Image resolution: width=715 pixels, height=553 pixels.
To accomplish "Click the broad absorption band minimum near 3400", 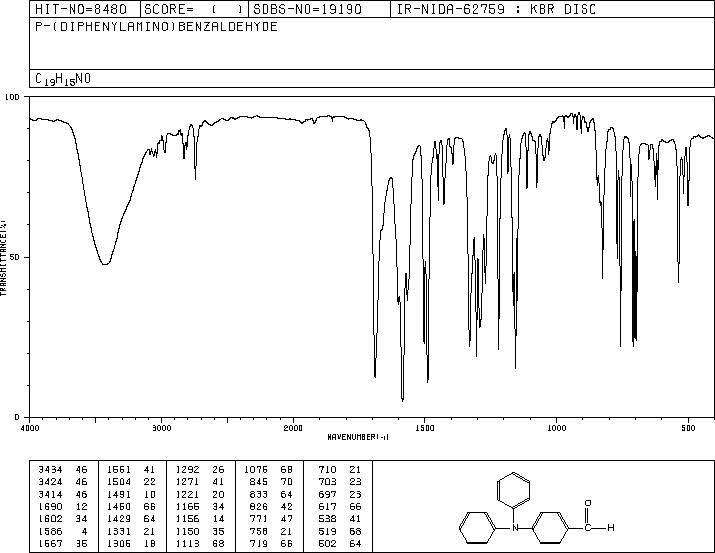I will (105, 264).
